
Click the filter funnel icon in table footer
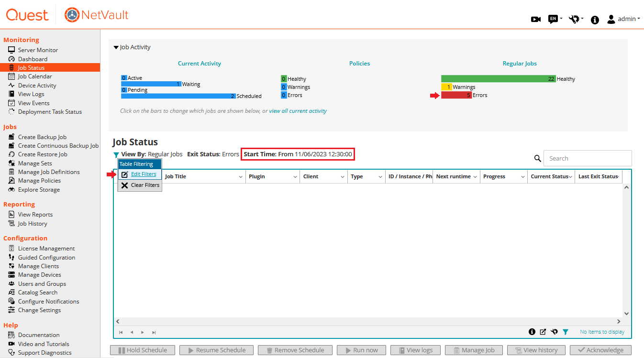click(566, 332)
